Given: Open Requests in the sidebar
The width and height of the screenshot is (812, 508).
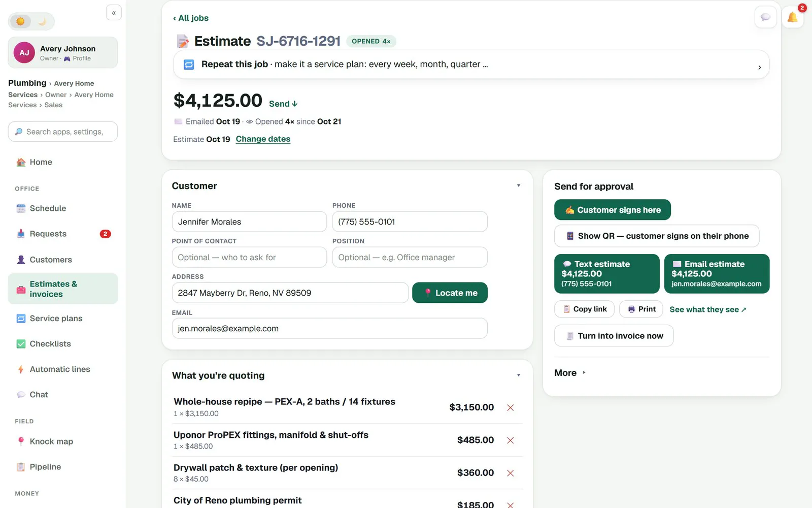Looking at the screenshot, I should pos(63,234).
